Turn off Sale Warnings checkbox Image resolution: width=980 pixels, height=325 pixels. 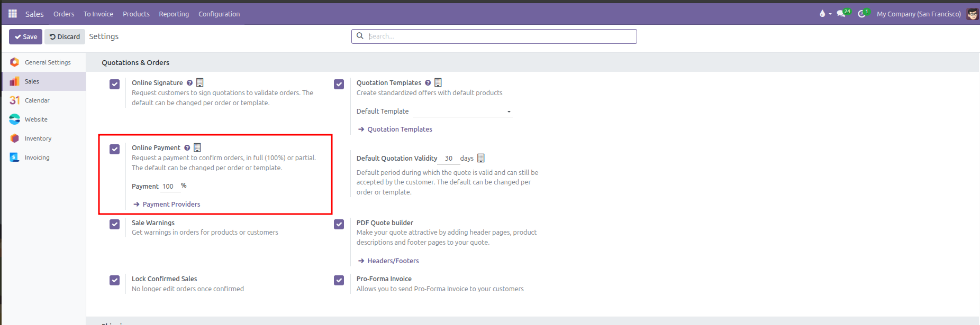coord(115,224)
